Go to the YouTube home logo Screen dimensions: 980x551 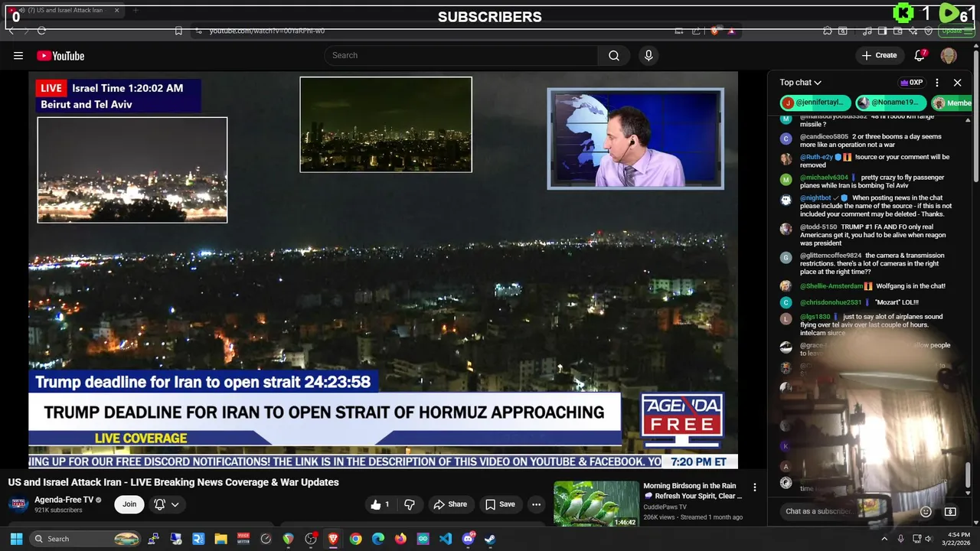tap(60, 55)
